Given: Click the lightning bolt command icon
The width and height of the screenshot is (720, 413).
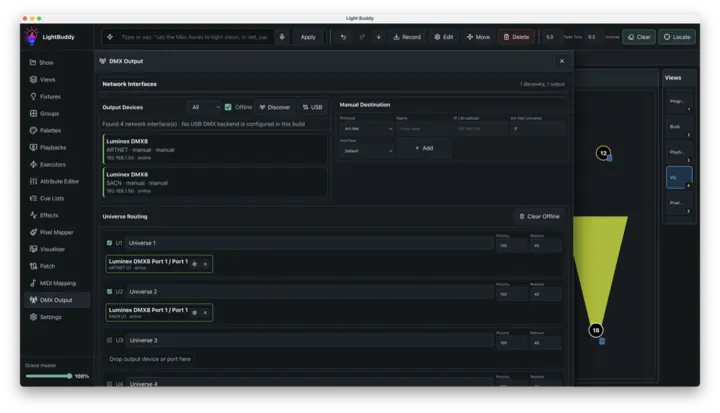Looking at the screenshot, I should click(110, 37).
